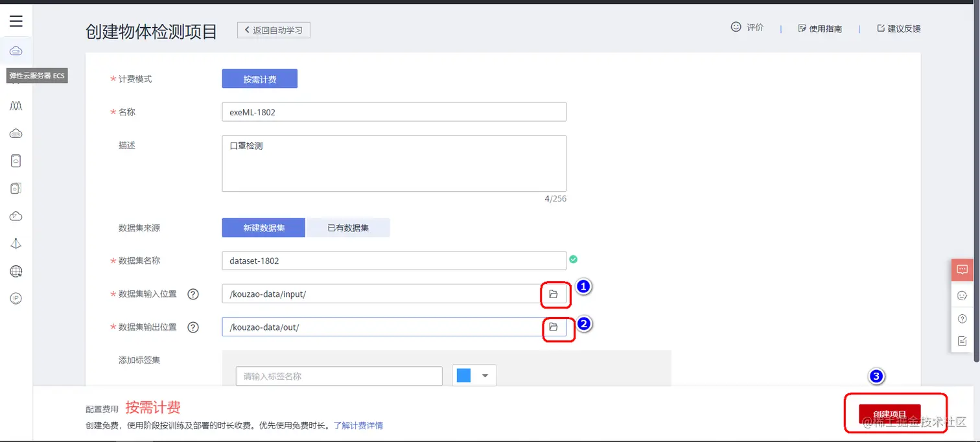Click the 计费模式 label
Viewport: 980px width, 442px height.
tap(135, 79)
